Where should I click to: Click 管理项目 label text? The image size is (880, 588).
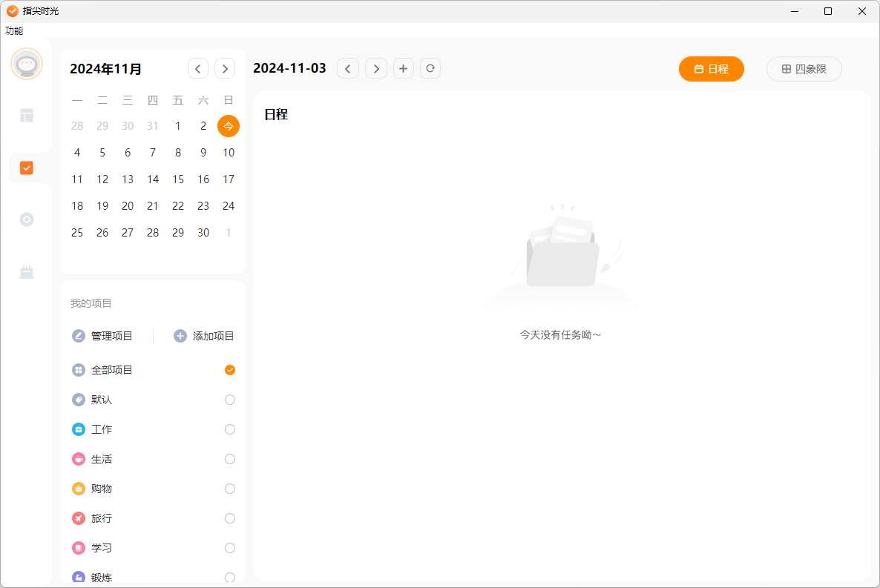(x=112, y=335)
